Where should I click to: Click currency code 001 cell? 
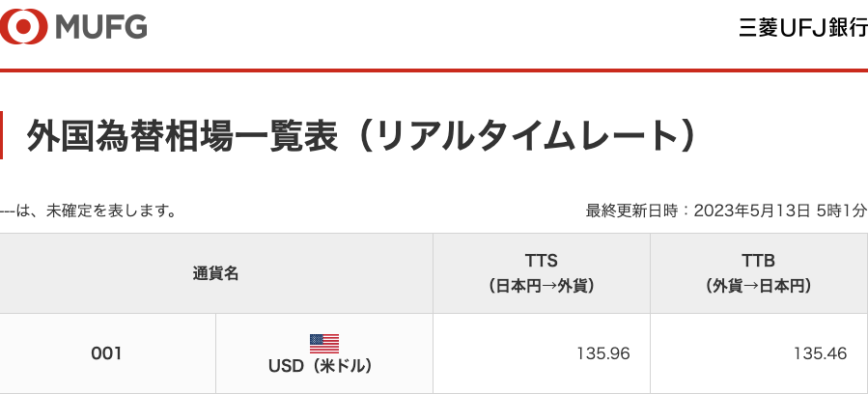(x=106, y=353)
